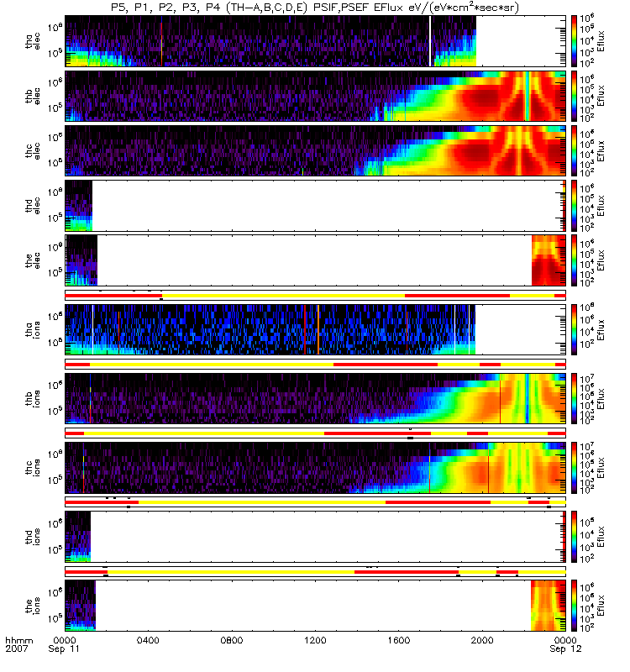Select the "thb elec" panel label
630x672 pixels.
pyautogui.click(x=32, y=97)
